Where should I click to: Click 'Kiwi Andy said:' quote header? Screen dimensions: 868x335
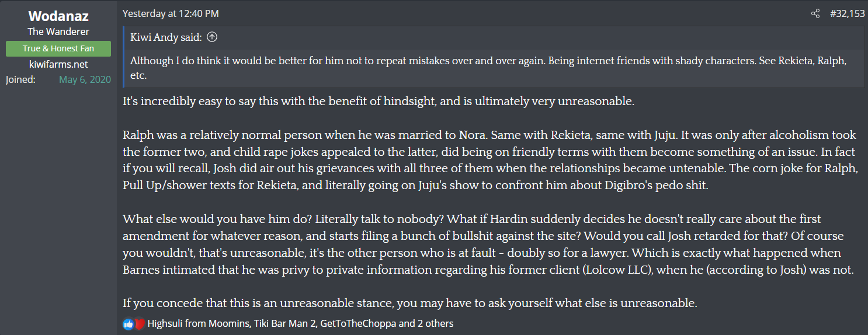166,37
